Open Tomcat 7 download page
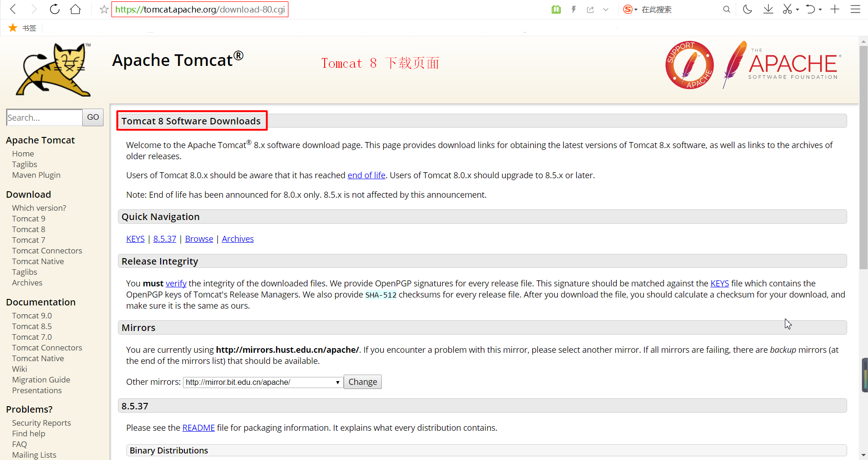This screenshot has height=460, width=868. coord(29,240)
